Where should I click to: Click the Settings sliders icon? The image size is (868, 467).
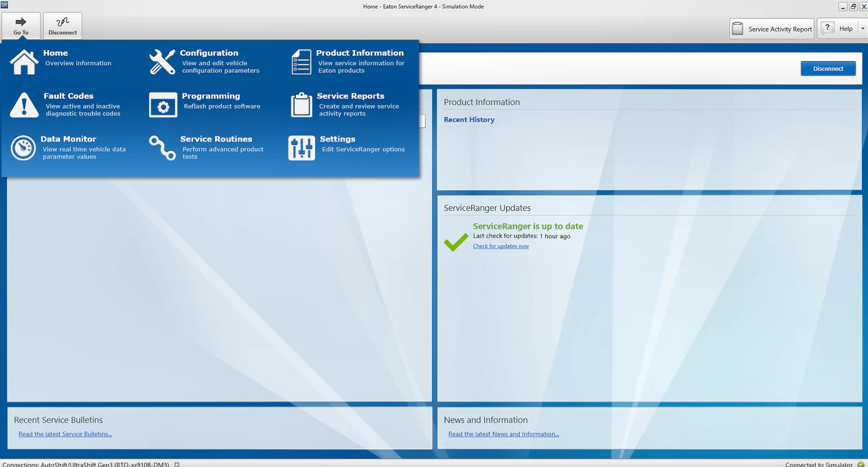coord(301,148)
